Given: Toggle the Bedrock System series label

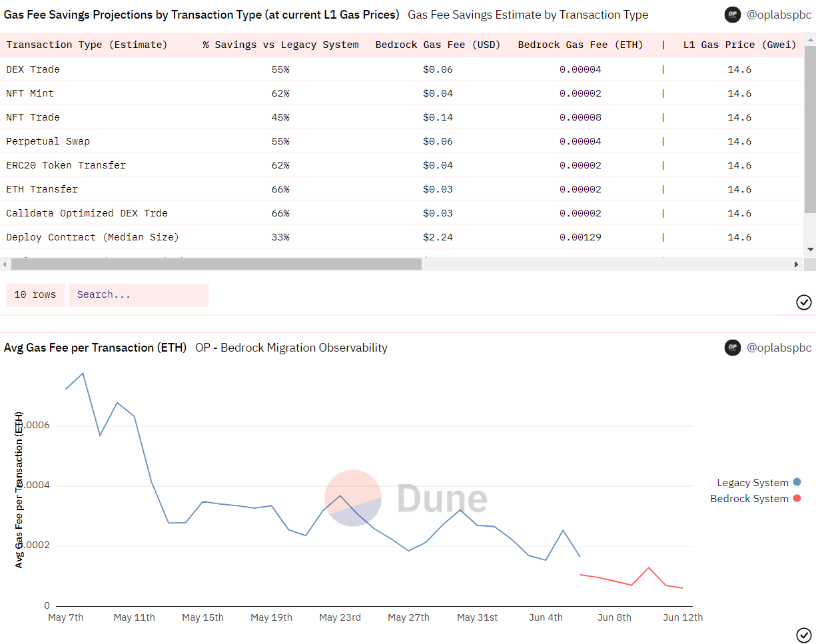Looking at the screenshot, I should pos(749,499).
